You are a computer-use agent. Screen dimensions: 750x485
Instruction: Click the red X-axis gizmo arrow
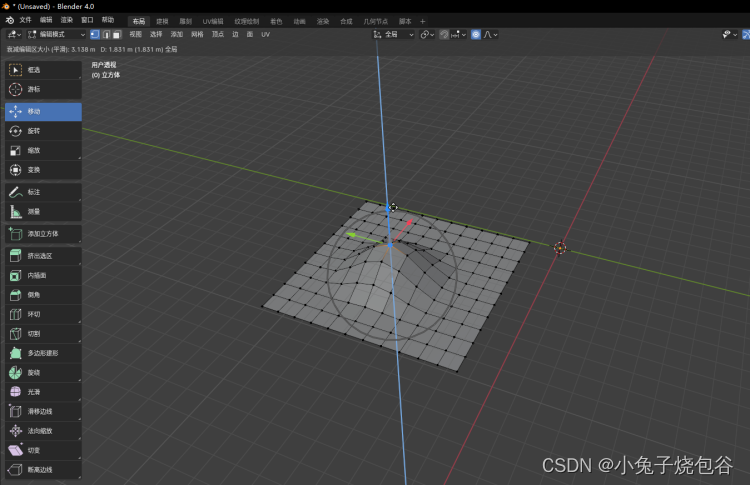pyautogui.click(x=408, y=223)
